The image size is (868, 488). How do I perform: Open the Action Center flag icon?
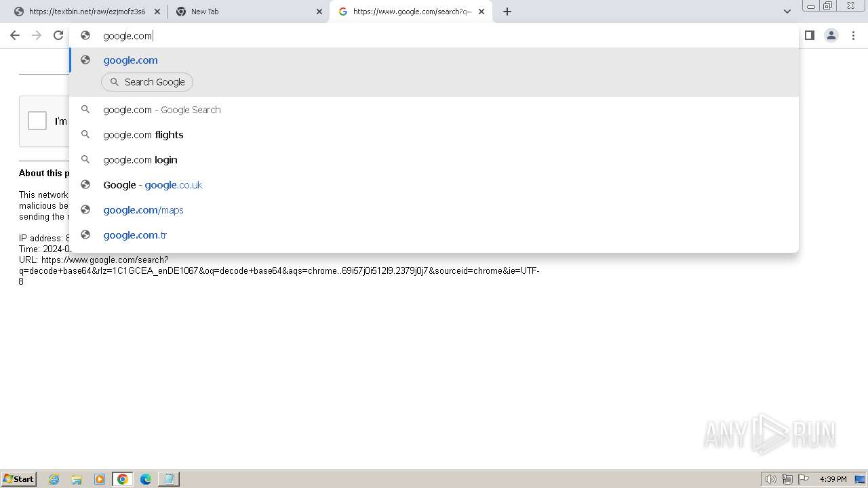tap(804, 479)
